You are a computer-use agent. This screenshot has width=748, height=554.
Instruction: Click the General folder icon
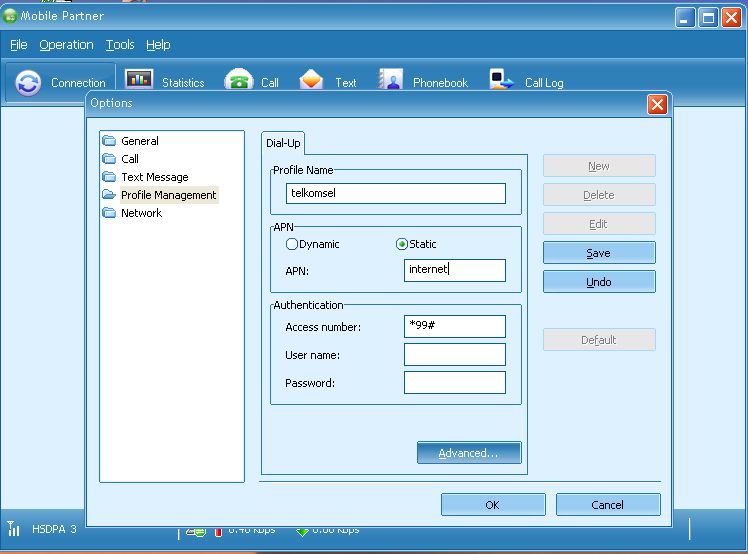(x=109, y=141)
